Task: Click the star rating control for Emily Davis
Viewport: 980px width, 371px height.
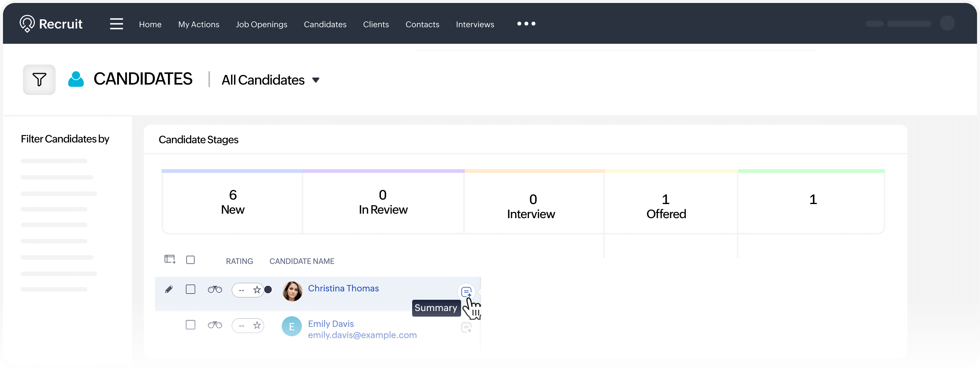Action: [258, 325]
